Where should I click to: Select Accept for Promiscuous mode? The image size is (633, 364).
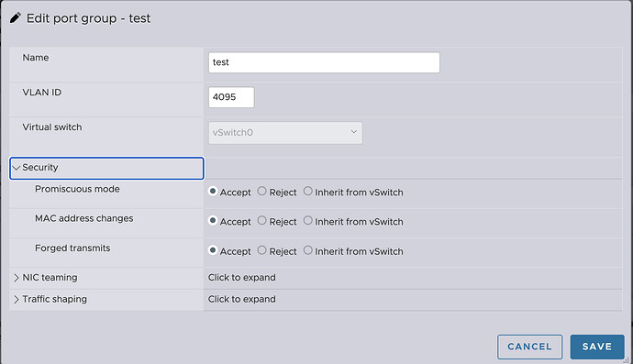tap(213, 191)
